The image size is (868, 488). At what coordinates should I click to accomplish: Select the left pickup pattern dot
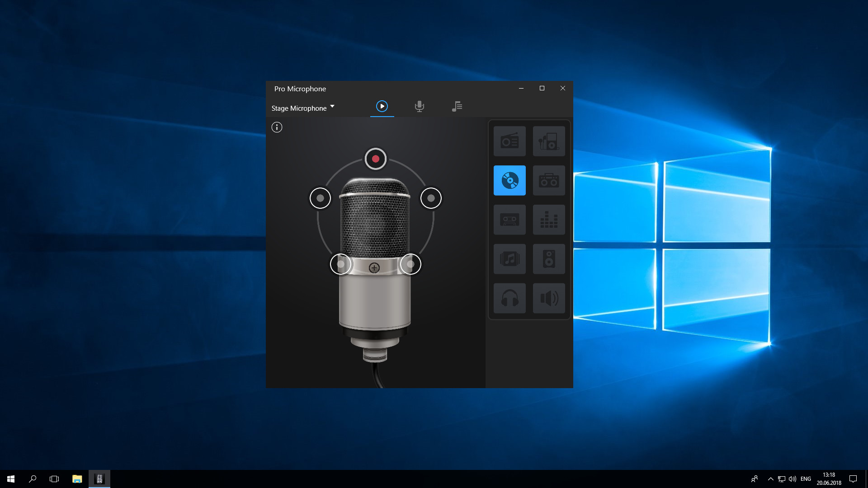pyautogui.click(x=320, y=198)
